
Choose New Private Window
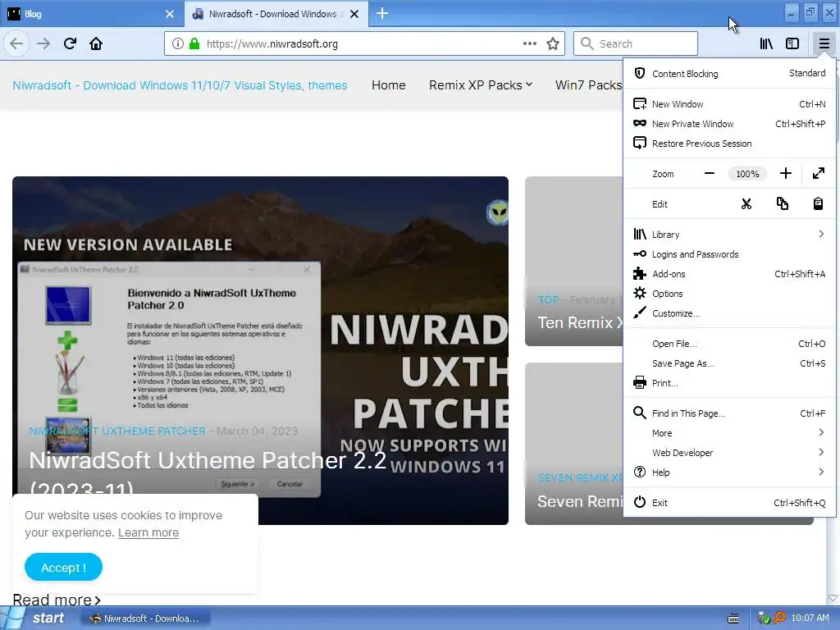tap(729, 124)
